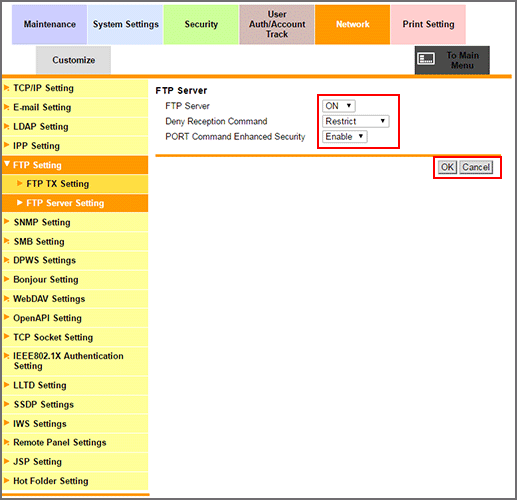Screen dimensions: 517x500
Task: Open the IEEE802.1X Authentication Setting item
Action: coord(75,361)
